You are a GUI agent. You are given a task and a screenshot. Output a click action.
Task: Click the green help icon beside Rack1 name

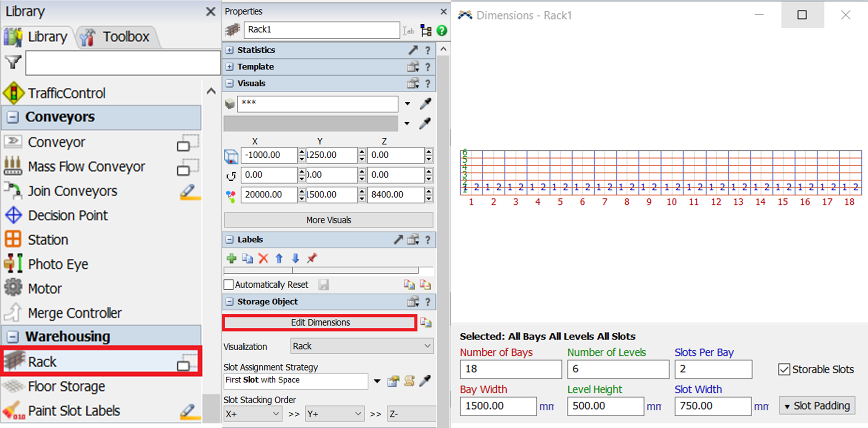coord(442,30)
